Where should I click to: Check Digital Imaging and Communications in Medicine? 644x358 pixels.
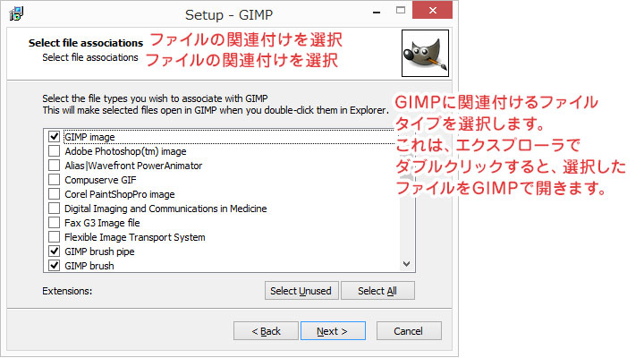click(x=55, y=209)
